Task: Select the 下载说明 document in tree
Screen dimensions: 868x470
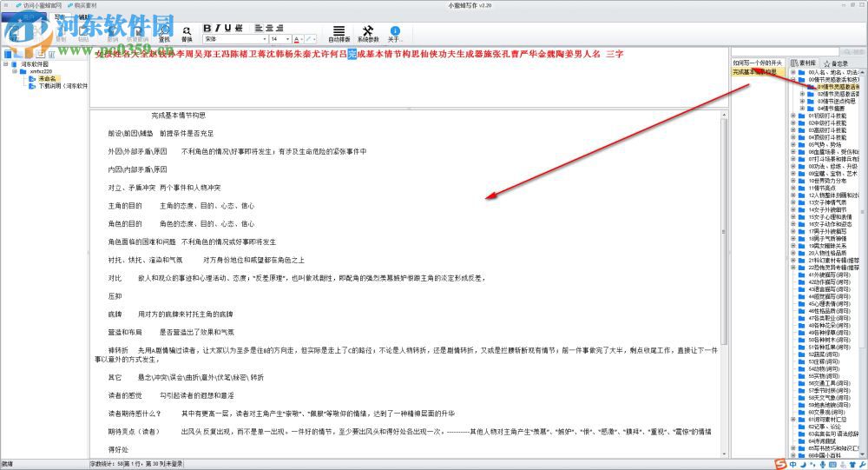Action: (x=62, y=86)
